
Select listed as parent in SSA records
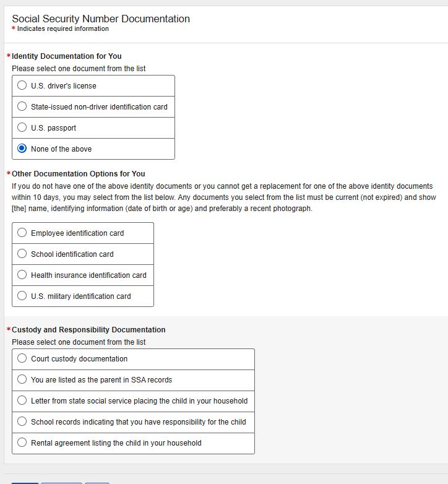coord(22,380)
